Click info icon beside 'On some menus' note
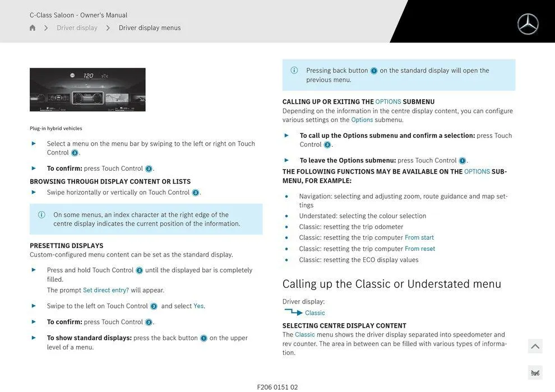Screen dimensions: 555x392 (41, 215)
